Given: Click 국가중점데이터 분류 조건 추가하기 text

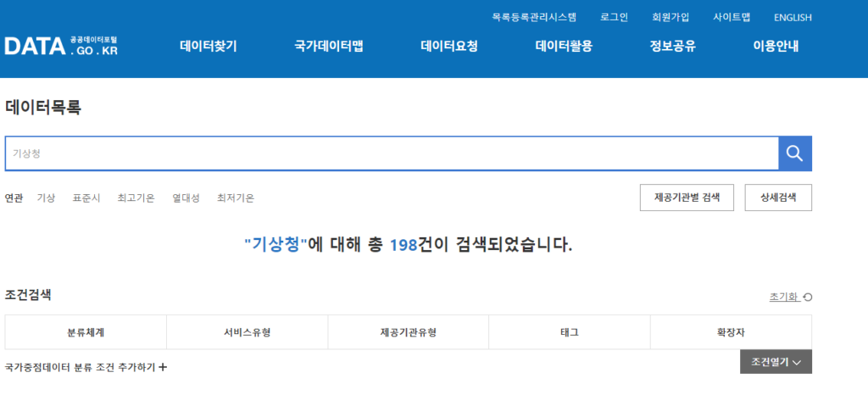Looking at the screenshot, I should coord(80,367).
